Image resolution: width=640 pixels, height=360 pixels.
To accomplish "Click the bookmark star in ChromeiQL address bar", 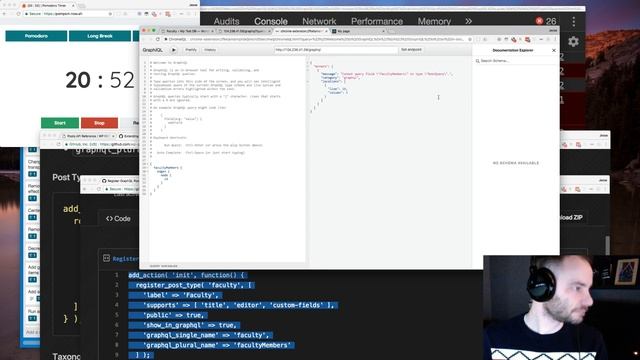I will pyautogui.click(x=470, y=39).
